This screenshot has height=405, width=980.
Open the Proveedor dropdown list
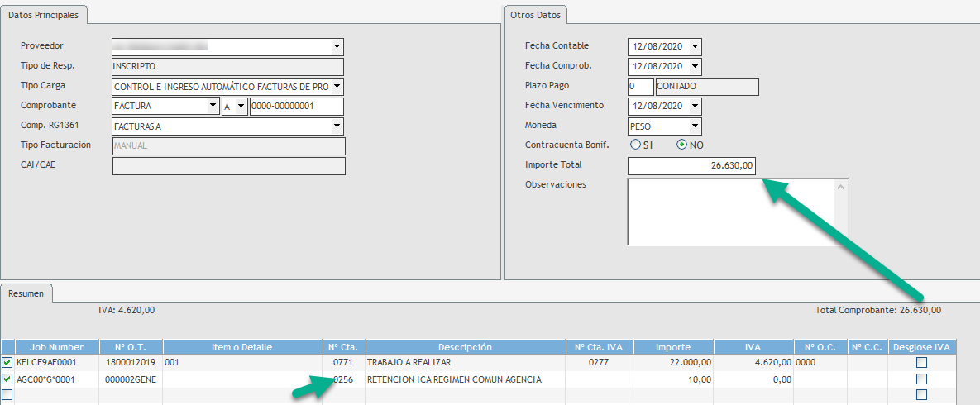tap(337, 46)
